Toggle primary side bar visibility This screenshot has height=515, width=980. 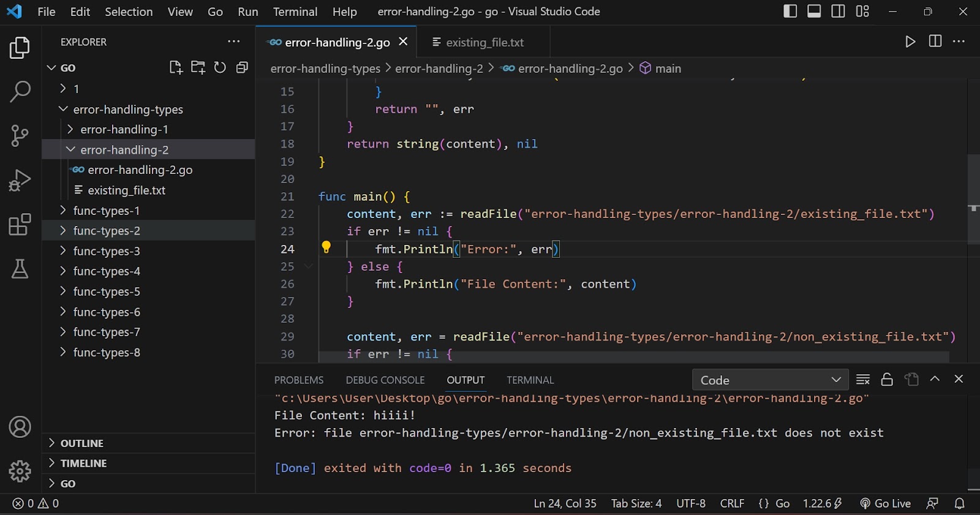tap(790, 11)
